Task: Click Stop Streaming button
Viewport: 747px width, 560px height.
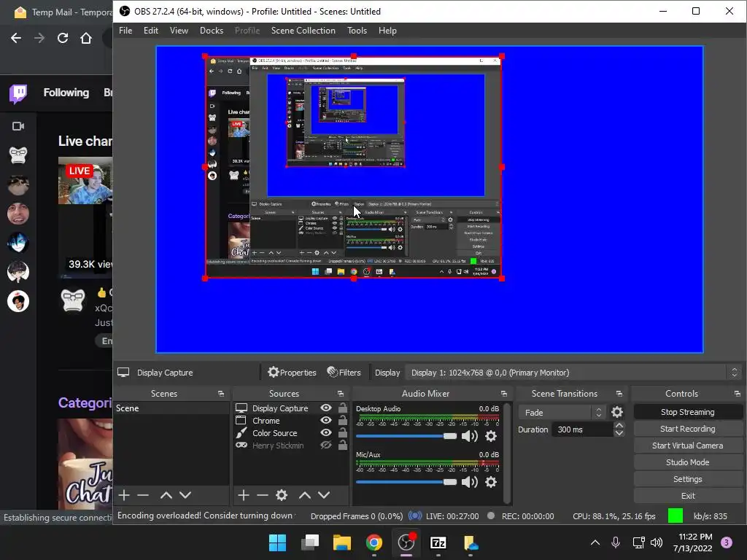Action: coord(688,412)
